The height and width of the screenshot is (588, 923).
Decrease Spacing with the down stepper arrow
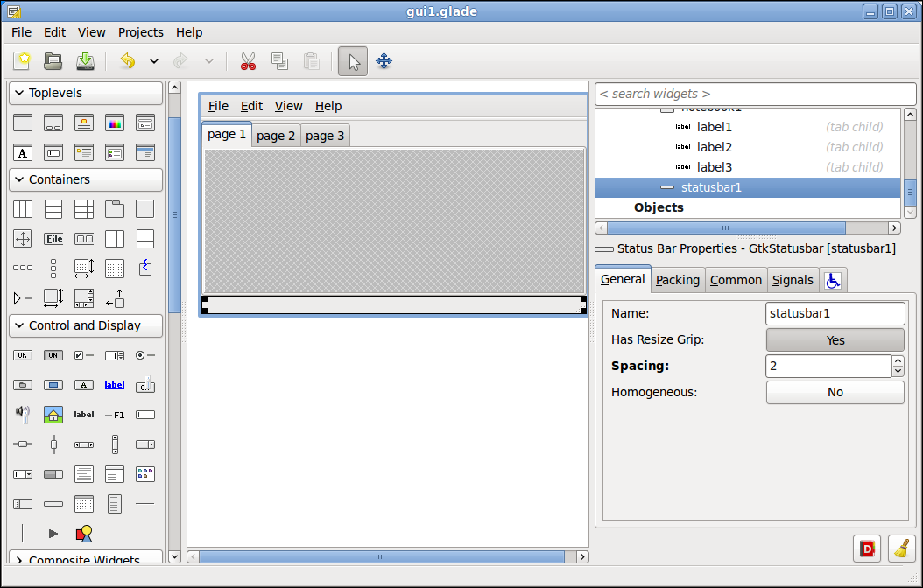point(898,371)
